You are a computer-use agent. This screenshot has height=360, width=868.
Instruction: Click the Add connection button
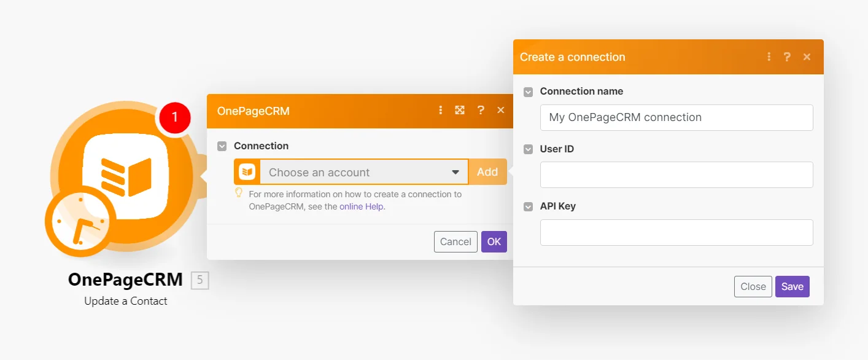click(487, 172)
